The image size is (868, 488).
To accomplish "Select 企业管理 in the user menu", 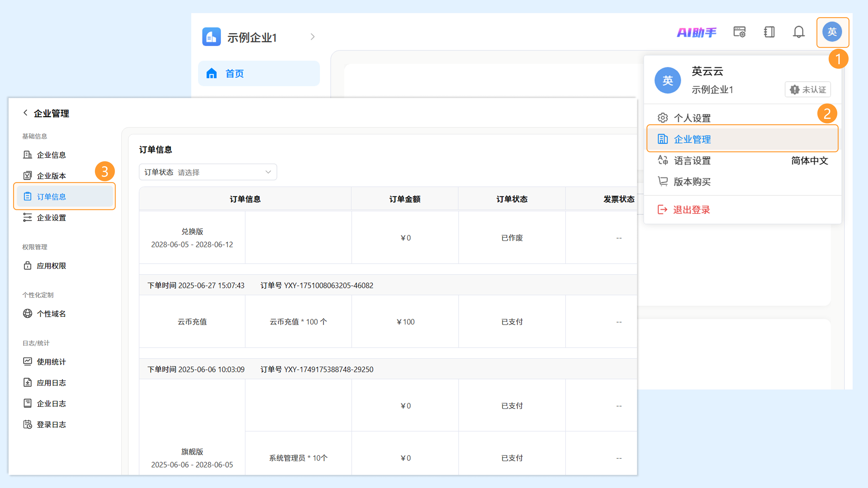I will [742, 139].
